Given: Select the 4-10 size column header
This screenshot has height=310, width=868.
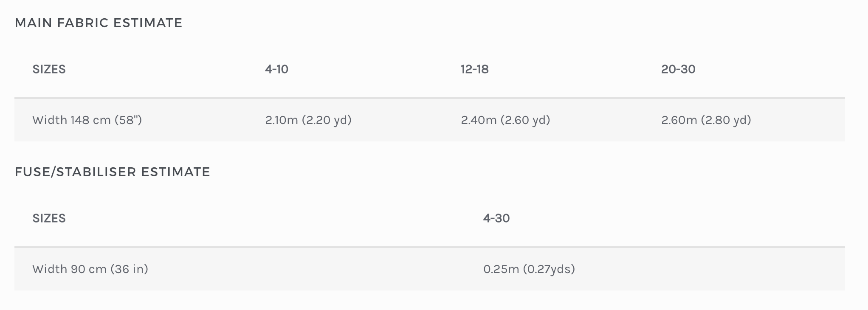Looking at the screenshot, I should 276,69.
